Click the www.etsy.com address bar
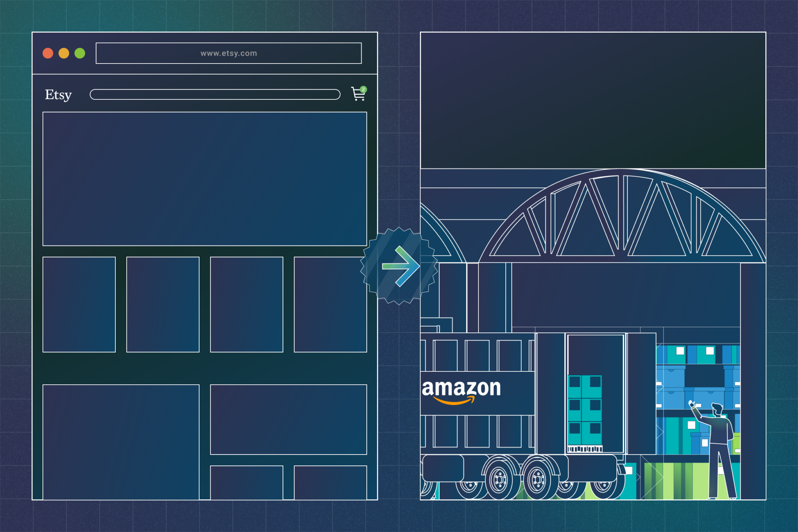Image resolution: width=798 pixels, height=532 pixels. pos(229,53)
